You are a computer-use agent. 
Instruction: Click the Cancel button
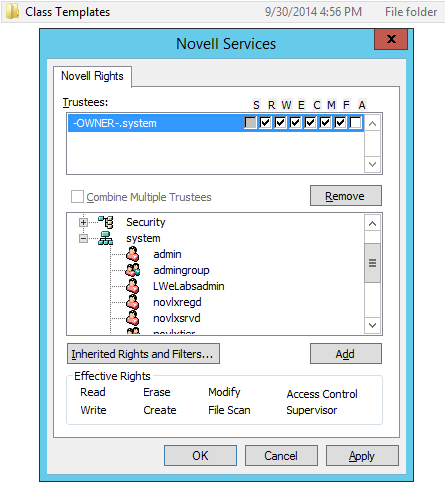pos(281,455)
